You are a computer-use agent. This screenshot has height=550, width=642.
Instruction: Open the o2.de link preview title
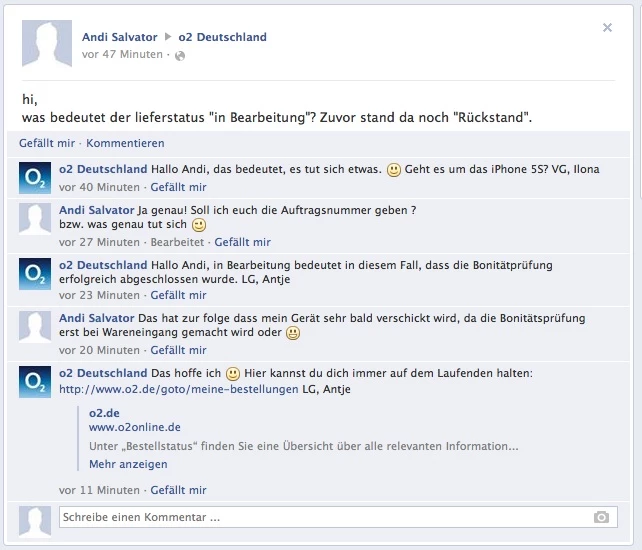coord(104,413)
